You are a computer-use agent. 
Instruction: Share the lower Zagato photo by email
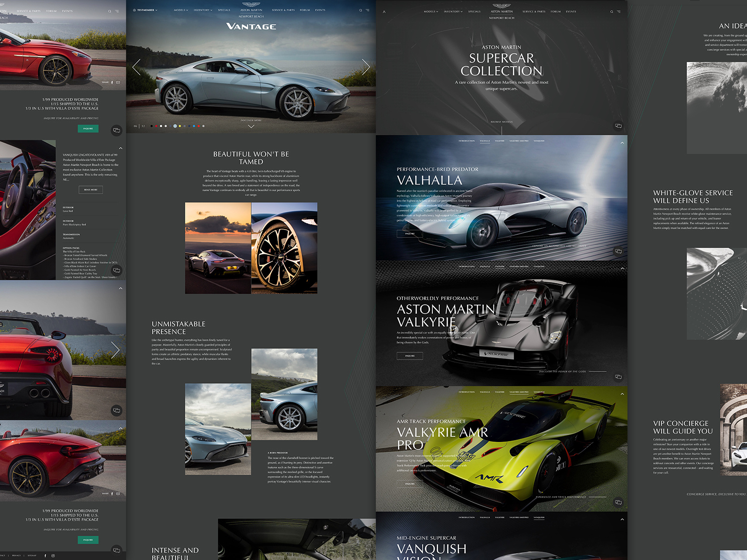(118, 494)
